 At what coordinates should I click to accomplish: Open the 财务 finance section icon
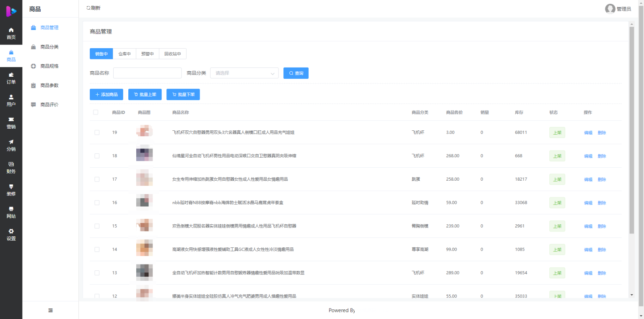pyautogui.click(x=11, y=164)
